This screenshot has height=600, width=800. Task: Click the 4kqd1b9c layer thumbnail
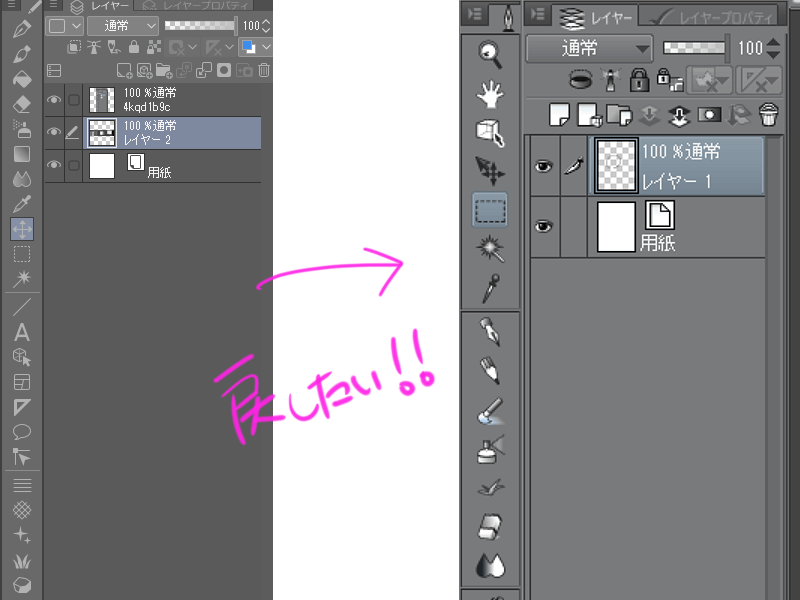[102, 99]
